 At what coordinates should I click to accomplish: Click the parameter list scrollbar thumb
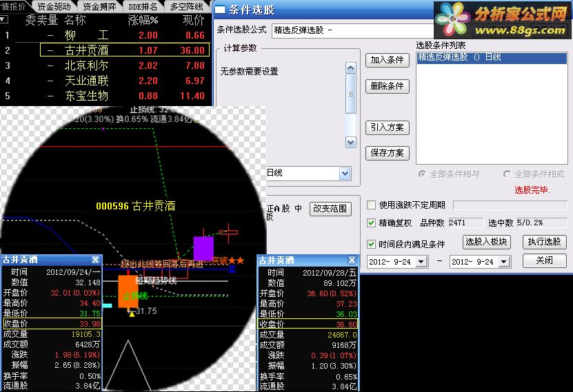pos(351,94)
